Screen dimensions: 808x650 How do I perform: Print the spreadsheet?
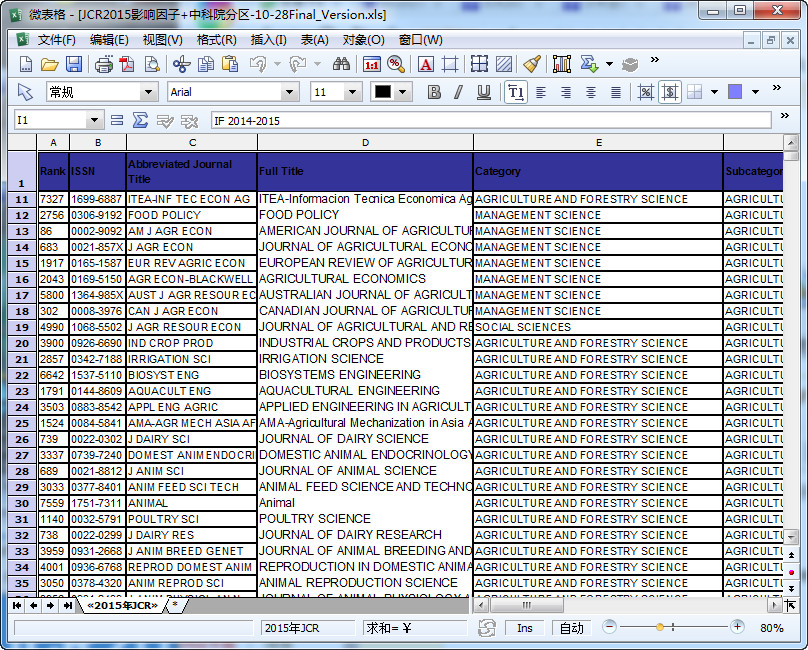pyautogui.click(x=103, y=64)
